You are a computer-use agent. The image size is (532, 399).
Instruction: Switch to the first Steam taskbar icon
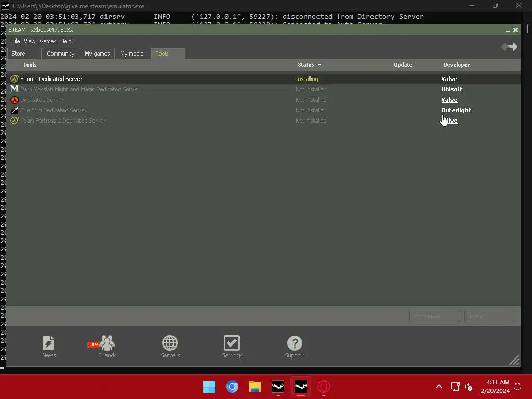278,387
